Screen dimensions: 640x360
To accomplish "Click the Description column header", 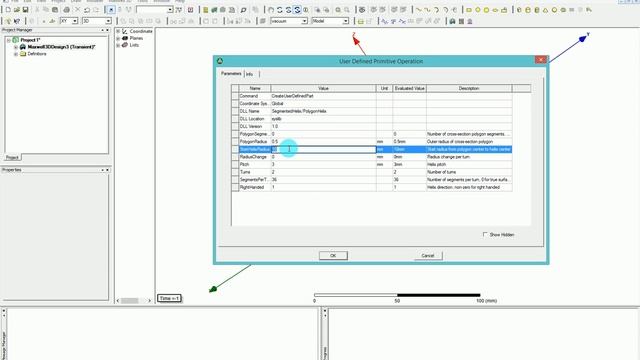I will [x=469, y=88].
